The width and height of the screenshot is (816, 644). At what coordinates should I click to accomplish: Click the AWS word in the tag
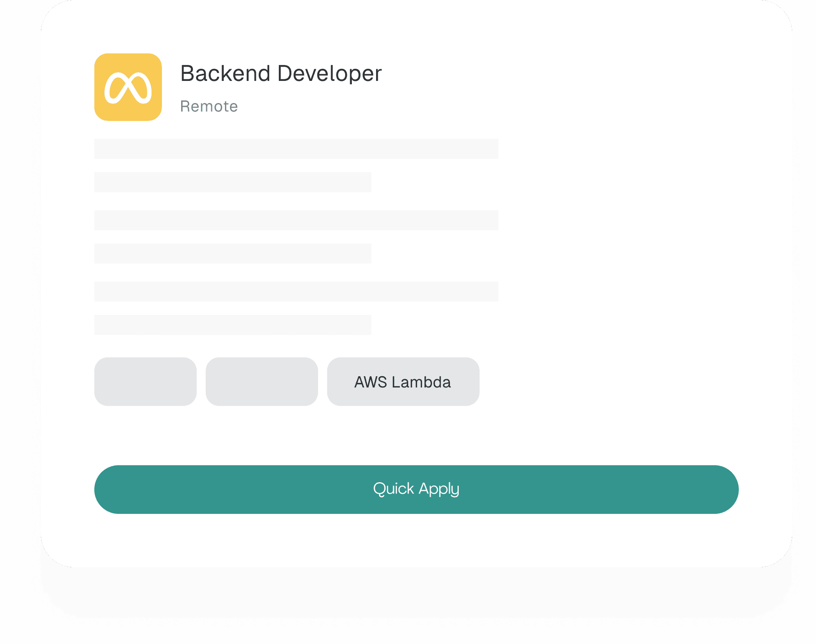[x=371, y=382]
